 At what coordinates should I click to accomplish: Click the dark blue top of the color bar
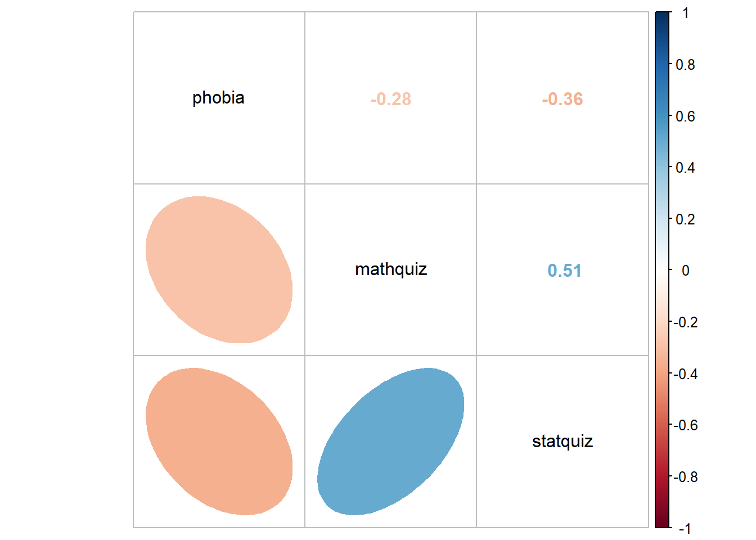(663, 17)
